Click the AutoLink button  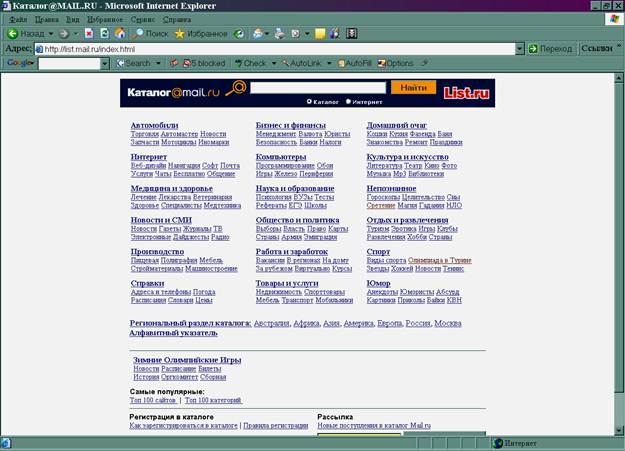click(x=302, y=63)
